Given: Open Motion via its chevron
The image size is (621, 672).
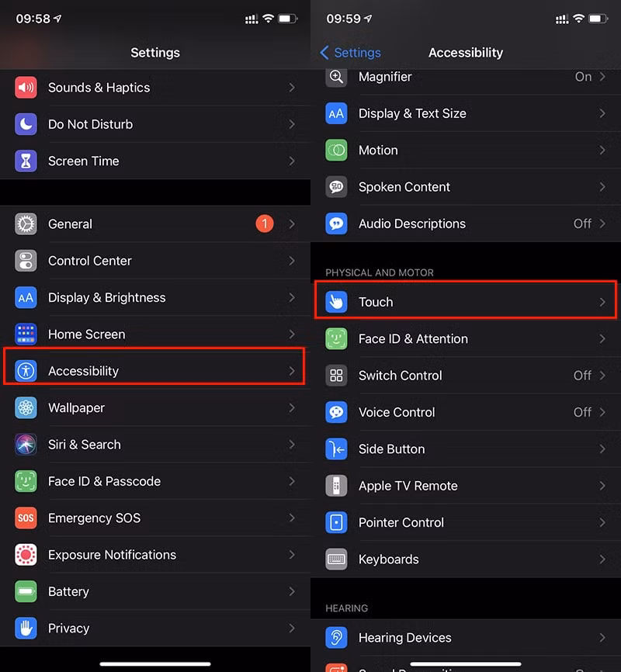Looking at the screenshot, I should pos(602,150).
